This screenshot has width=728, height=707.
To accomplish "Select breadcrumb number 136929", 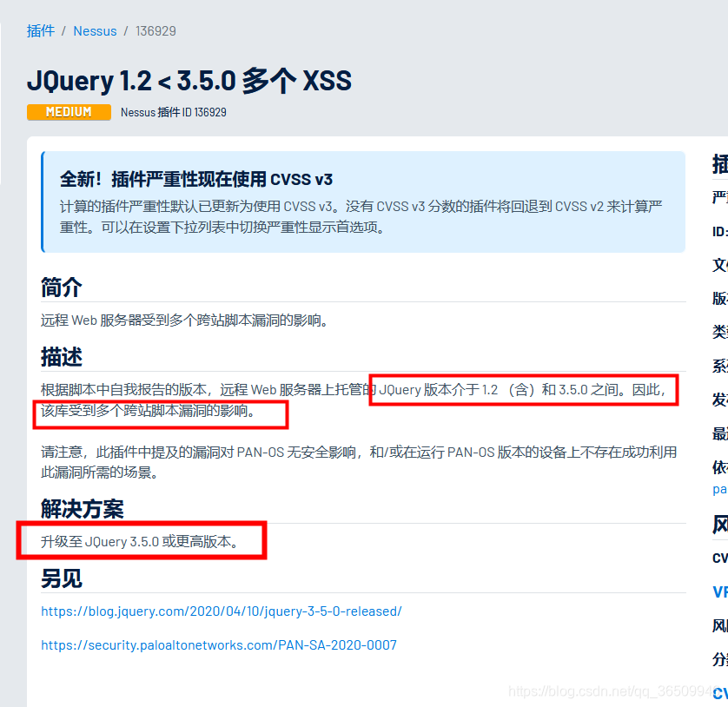I will 156,31.
